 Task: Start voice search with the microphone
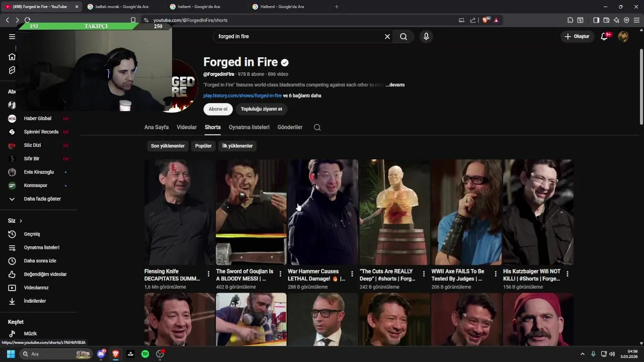pos(426,36)
